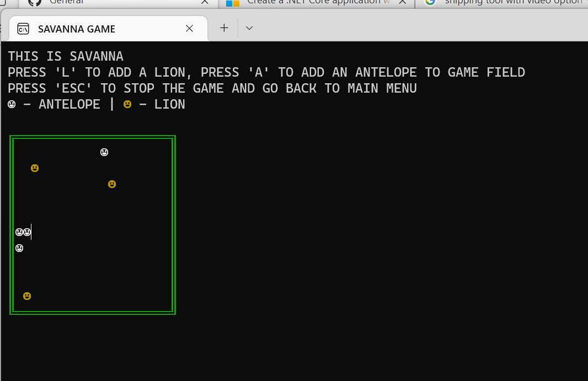
Task: Open the terminal tab dropdown chevron
Action: click(249, 28)
